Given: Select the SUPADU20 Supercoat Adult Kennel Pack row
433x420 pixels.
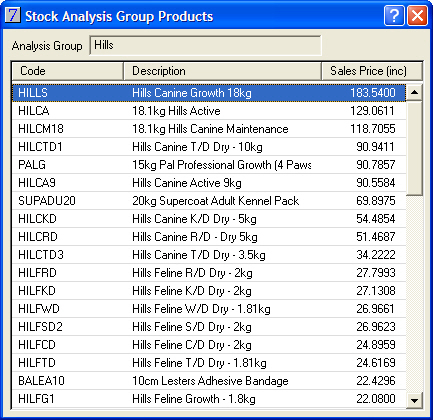Looking at the screenshot, I should pyautogui.click(x=209, y=201).
